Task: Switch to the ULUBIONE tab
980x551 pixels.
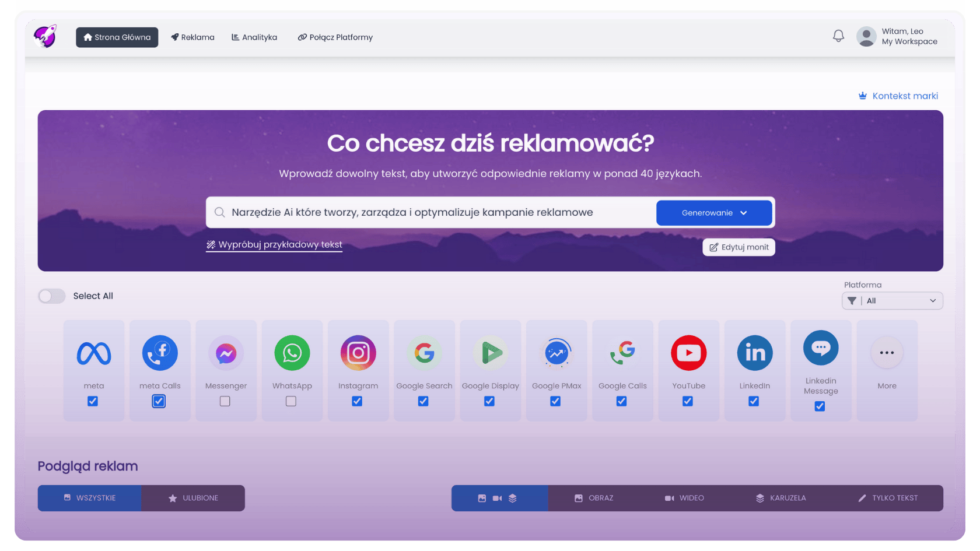Action: (x=193, y=498)
